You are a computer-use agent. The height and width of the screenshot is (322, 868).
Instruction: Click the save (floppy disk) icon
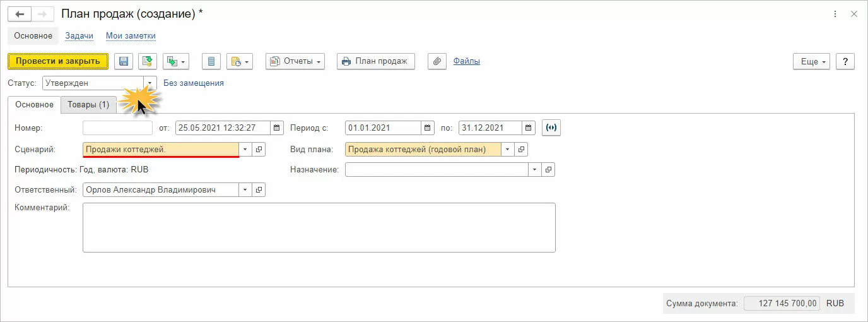[x=124, y=61]
